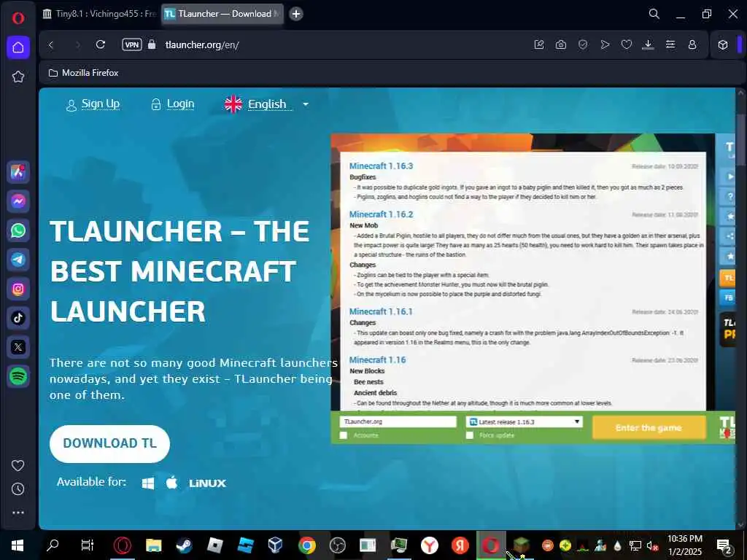The image size is (747, 560).
Task: Open the ad blocker shield icon
Action: [x=583, y=44]
